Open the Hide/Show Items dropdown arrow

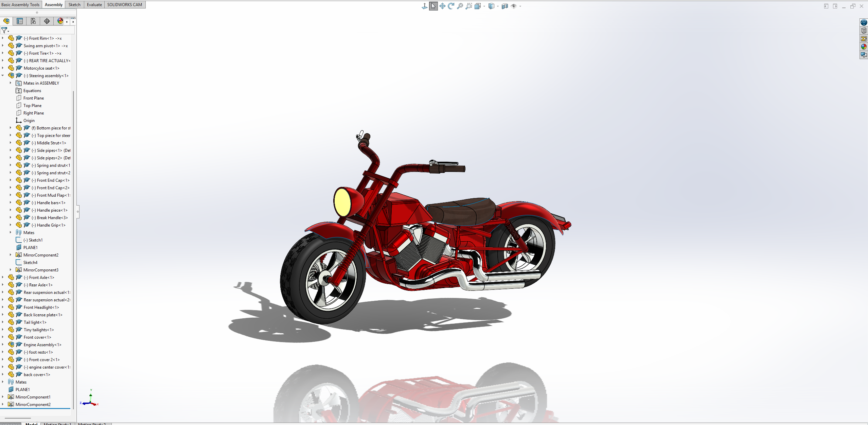(x=520, y=6)
